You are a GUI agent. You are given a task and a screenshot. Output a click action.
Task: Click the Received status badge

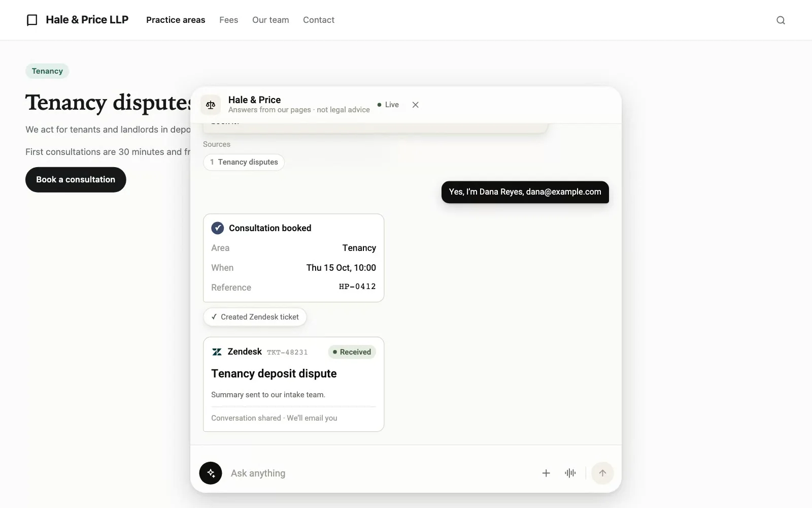352,352
